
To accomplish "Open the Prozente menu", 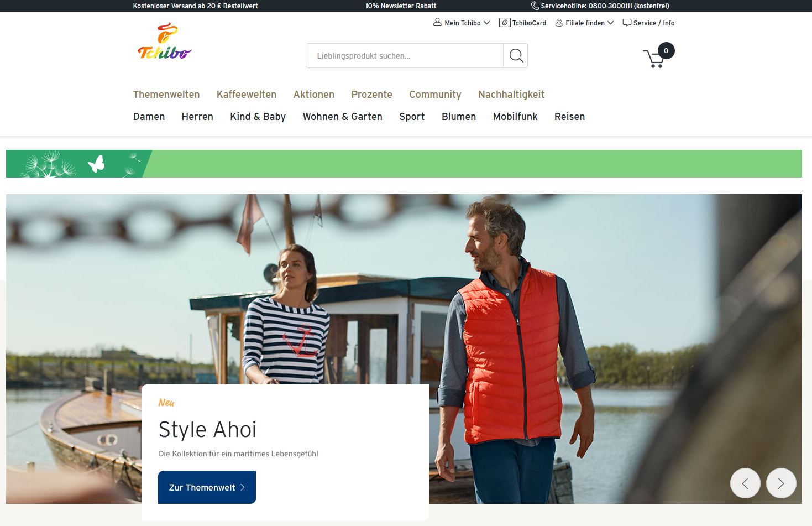I will [x=372, y=95].
